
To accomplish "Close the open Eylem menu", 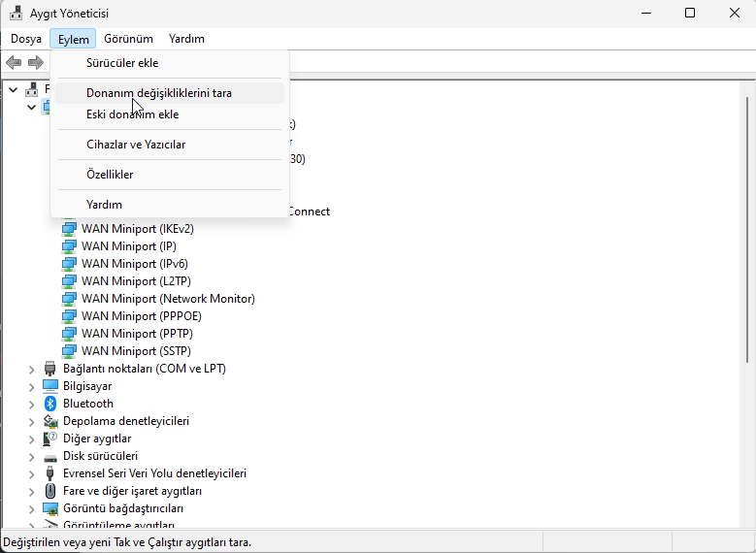I will (x=74, y=39).
